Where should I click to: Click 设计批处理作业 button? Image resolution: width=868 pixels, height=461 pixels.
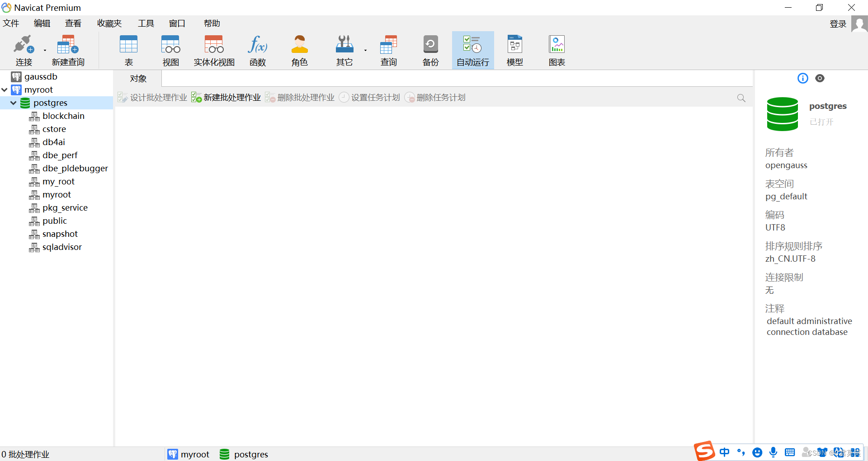[x=152, y=97]
